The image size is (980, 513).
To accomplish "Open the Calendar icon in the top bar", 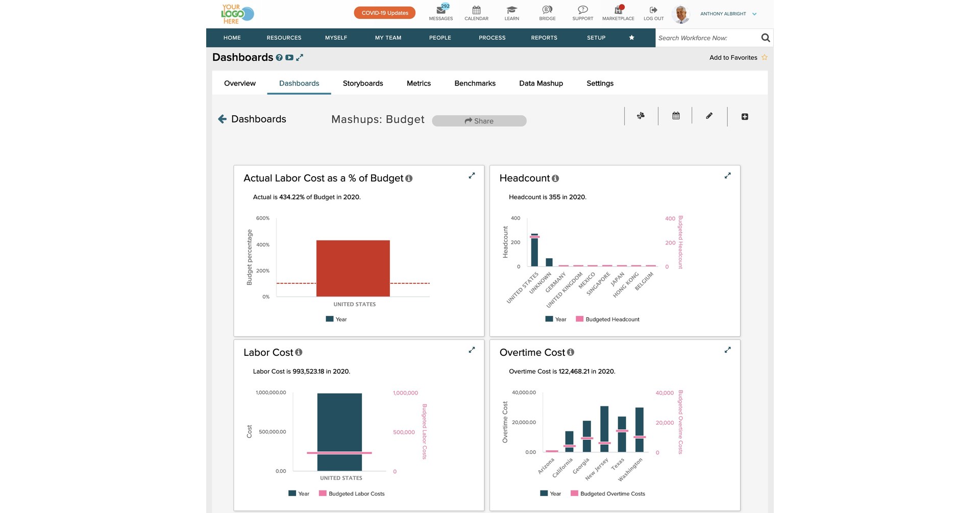I will tap(476, 10).
